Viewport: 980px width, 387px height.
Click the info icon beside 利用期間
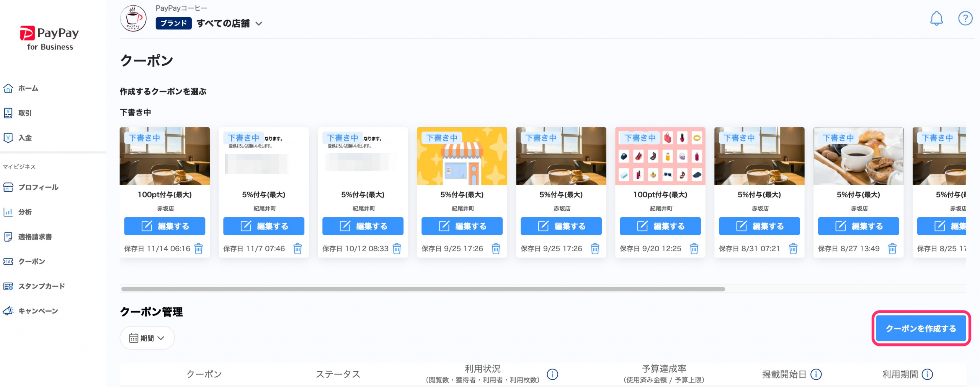pos(927,374)
